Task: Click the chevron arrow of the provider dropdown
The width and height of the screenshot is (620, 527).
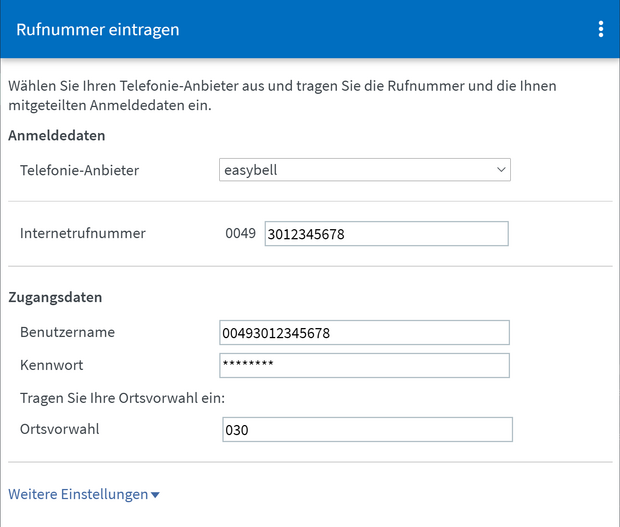Action: coord(501,170)
